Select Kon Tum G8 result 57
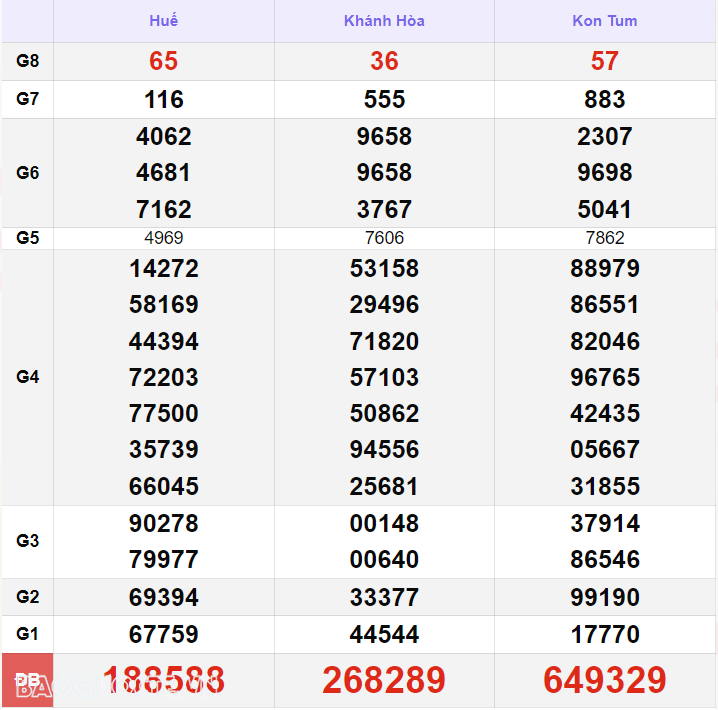Screen dimensions: 718x710 point(604,61)
